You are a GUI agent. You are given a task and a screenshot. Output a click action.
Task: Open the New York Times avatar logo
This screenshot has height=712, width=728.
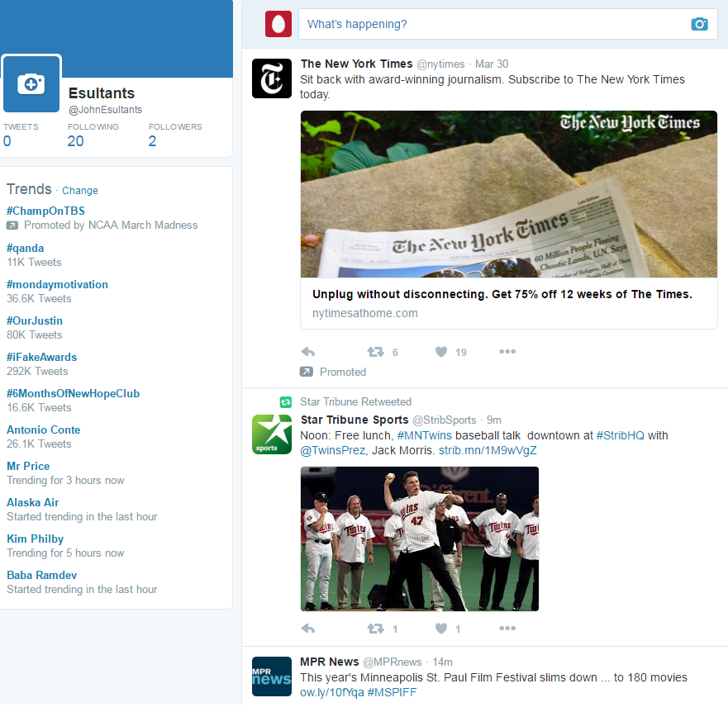pos(272,78)
